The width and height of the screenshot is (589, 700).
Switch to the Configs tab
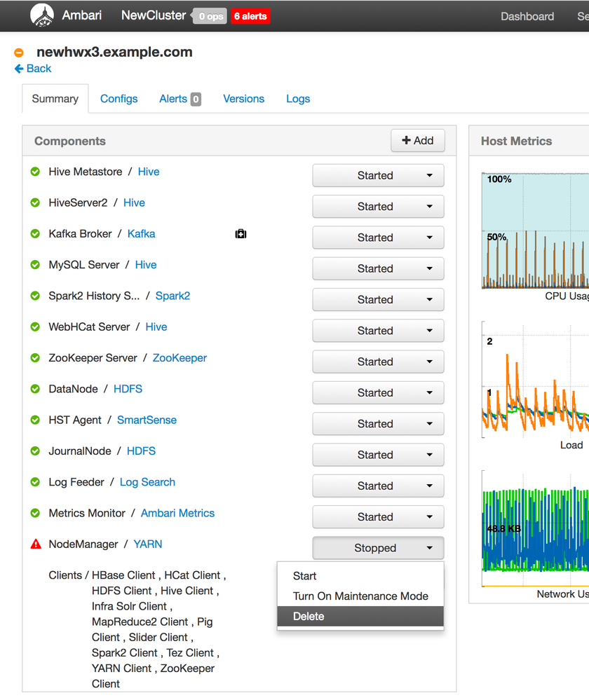point(119,99)
